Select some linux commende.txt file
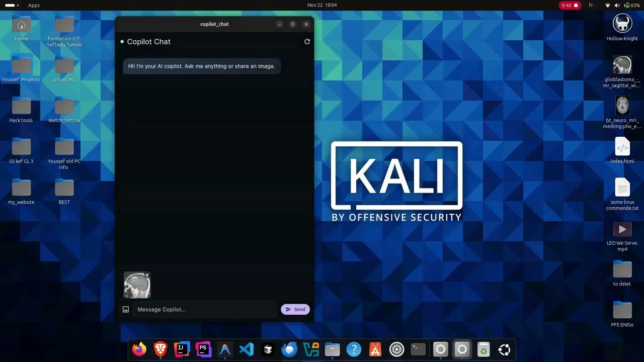Viewport: 644px width, 362px height. coord(622,195)
